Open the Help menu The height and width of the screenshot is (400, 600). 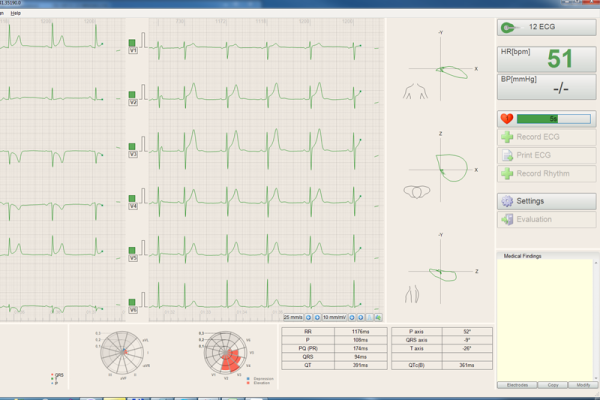15,13
